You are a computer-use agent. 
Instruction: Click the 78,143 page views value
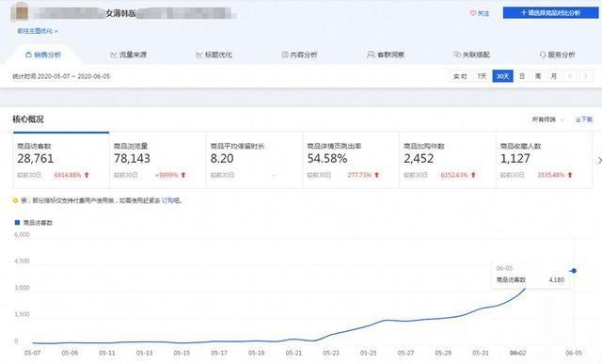tap(132, 158)
